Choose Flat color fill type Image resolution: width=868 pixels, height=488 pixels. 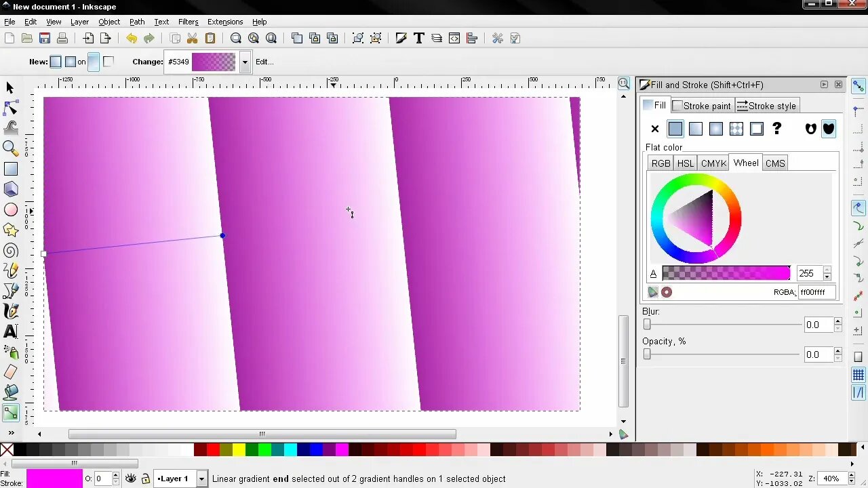tap(675, 129)
